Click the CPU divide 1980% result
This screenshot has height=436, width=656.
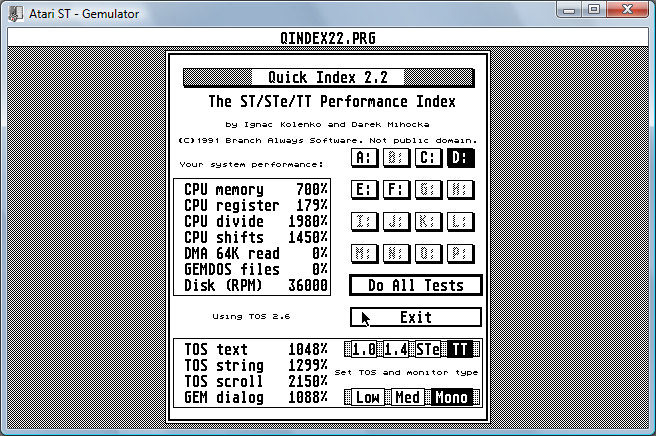pyautogui.click(x=256, y=221)
